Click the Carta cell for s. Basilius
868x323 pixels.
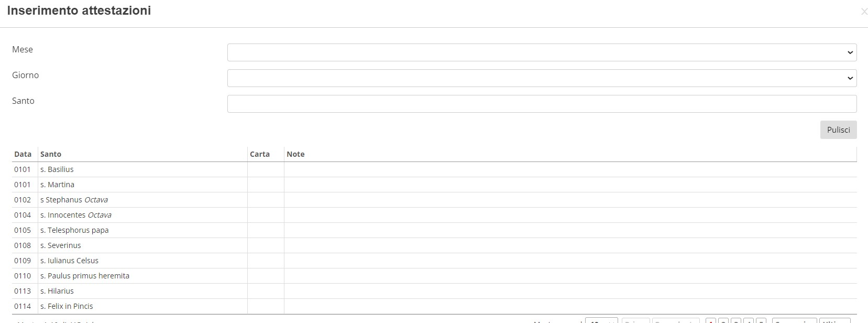(x=266, y=169)
